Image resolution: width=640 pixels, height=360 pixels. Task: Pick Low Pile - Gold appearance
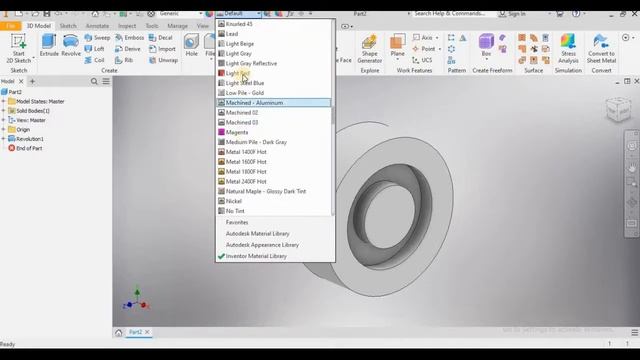273,93
